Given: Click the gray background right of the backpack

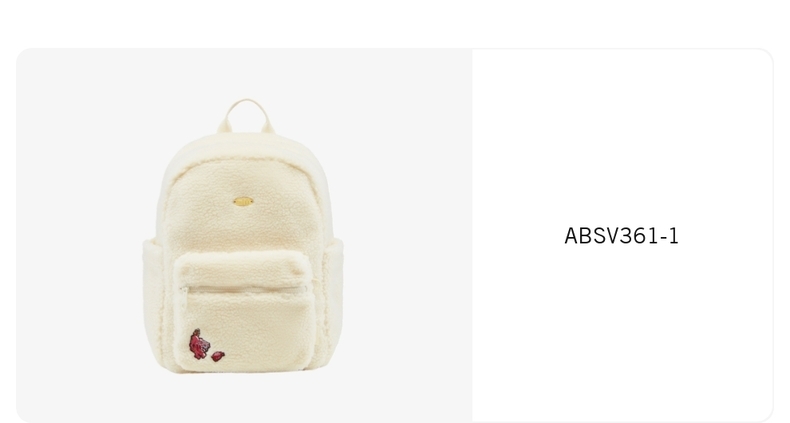Looking at the screenshot, I should pos(408,236).
